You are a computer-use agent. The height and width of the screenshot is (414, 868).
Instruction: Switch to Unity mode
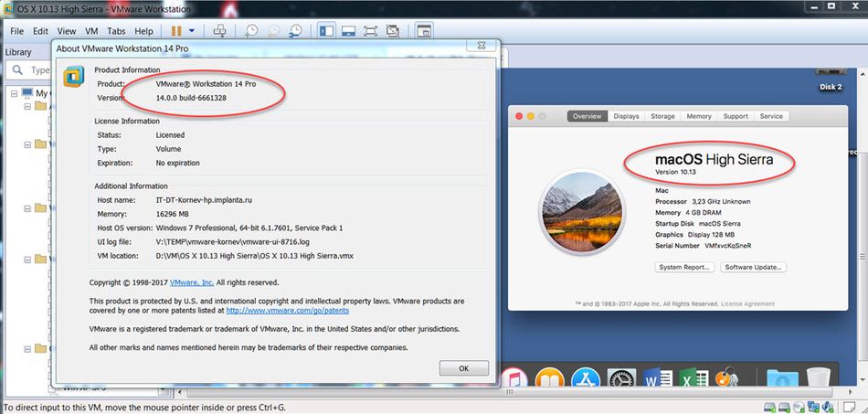pos(393,31)
